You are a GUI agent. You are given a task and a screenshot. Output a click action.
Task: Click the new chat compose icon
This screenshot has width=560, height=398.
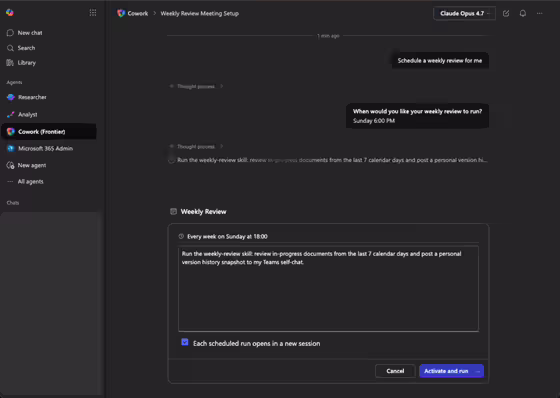coord(506,14)
